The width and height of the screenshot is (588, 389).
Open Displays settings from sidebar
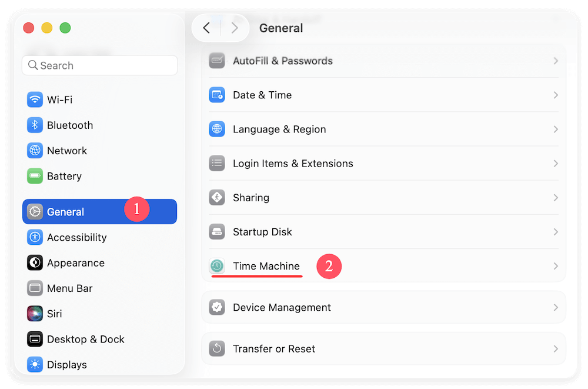click(66, 364)
